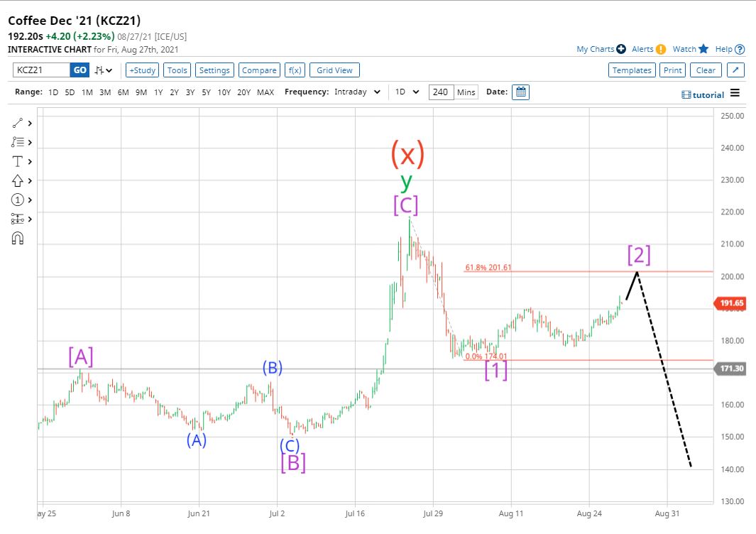Image resolution: width=756 pixels, height=534 pixels.
Task: Click the tutorial video icon
Action: (686, 95)
